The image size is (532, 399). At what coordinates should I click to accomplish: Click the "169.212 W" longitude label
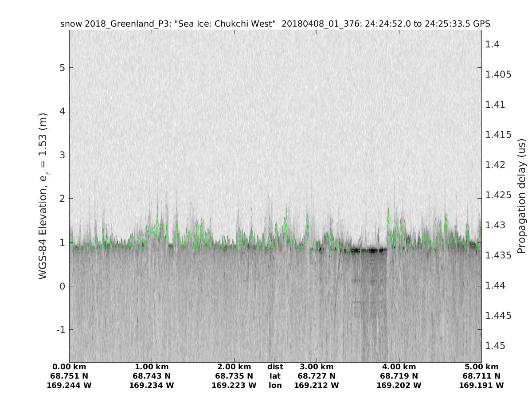pyautogui.click(x=317, y=385)
